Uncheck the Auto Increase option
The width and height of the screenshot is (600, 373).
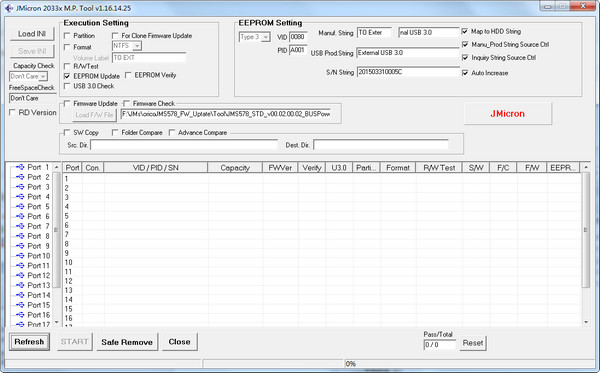pyautogui.click(x=465, y=73)
